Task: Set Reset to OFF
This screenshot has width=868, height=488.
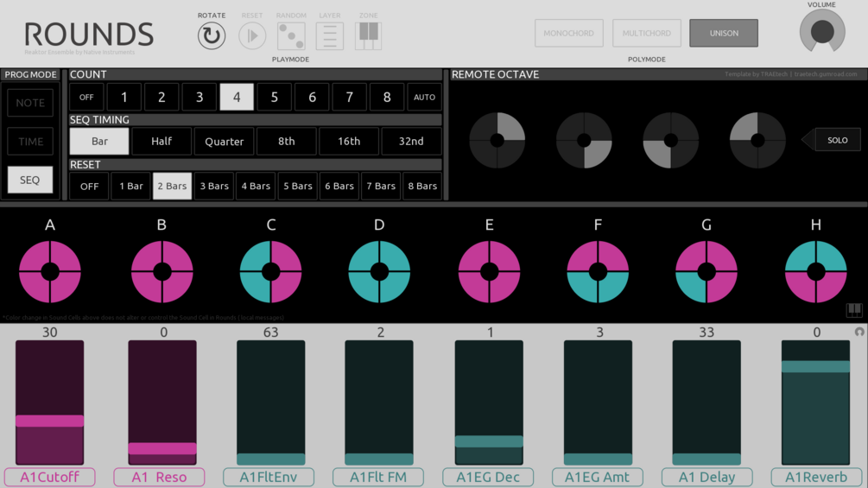Action: (x=89, y=186)
